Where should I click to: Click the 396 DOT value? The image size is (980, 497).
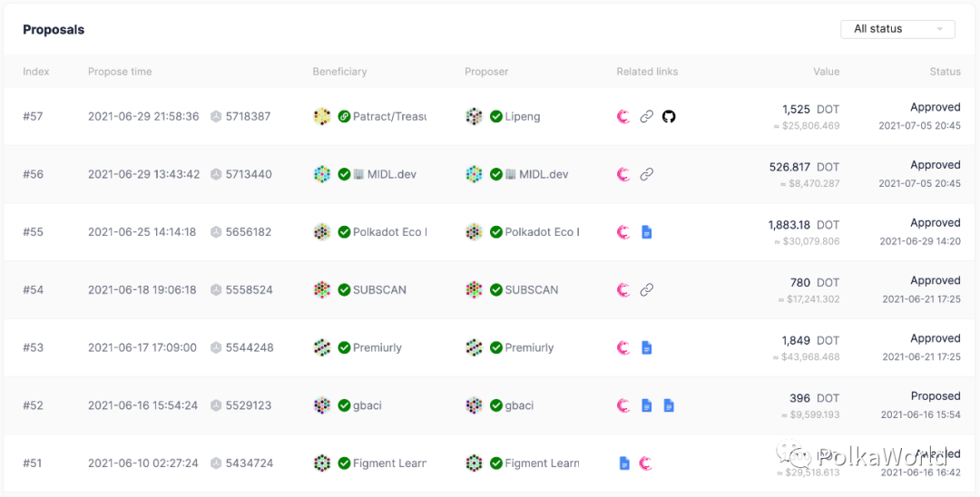(x=815, y=398)
